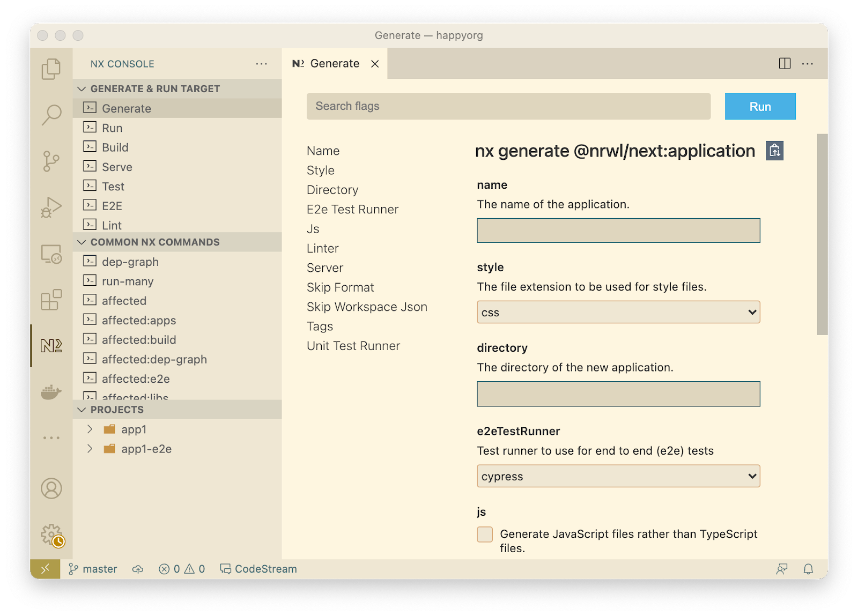Open the editor more actions menu
Viewport: 858px width, 616px height.
click(808, 63)
